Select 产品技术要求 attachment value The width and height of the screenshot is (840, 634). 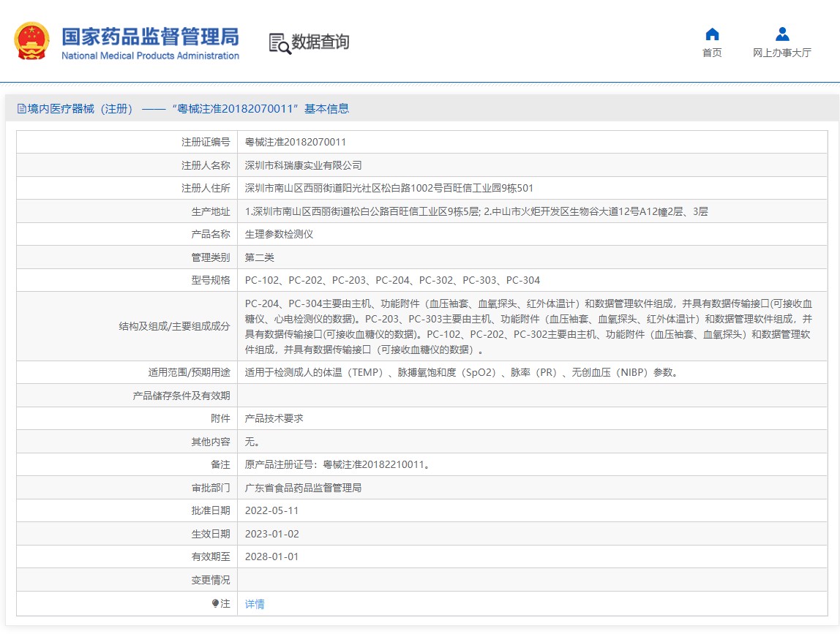coord(274,418)
